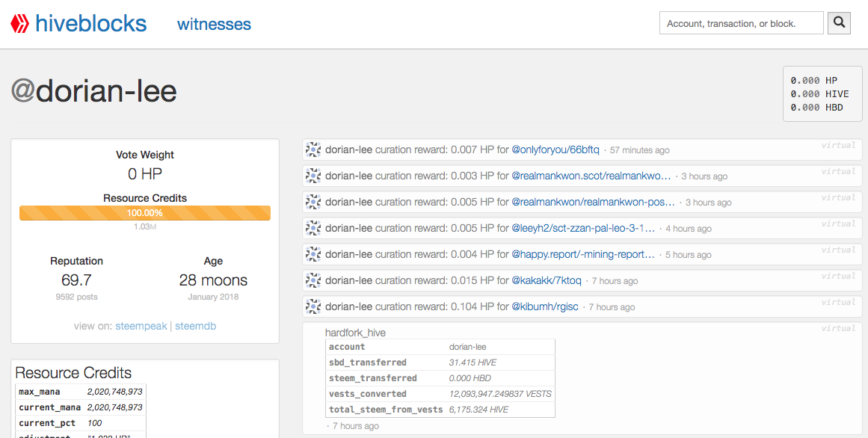This screenshot has height=438, width=868.
Task: Click avatar icon beside kibumh curation reward
Action: 313,307
